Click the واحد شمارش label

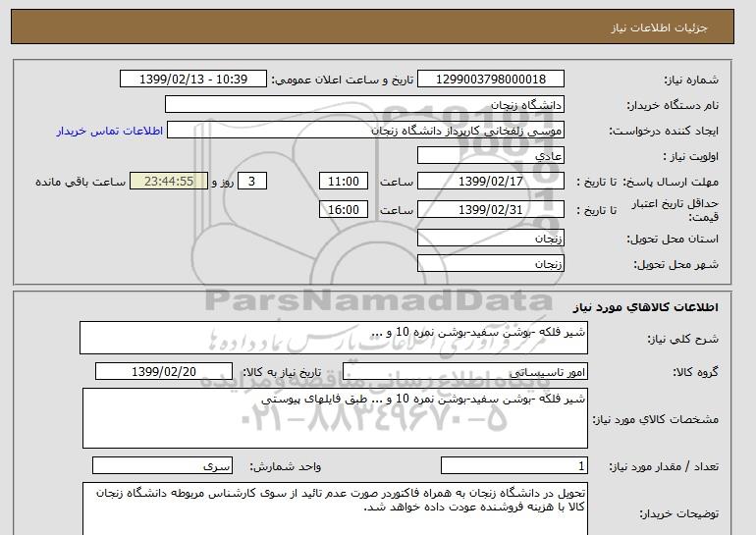[286, 466]
